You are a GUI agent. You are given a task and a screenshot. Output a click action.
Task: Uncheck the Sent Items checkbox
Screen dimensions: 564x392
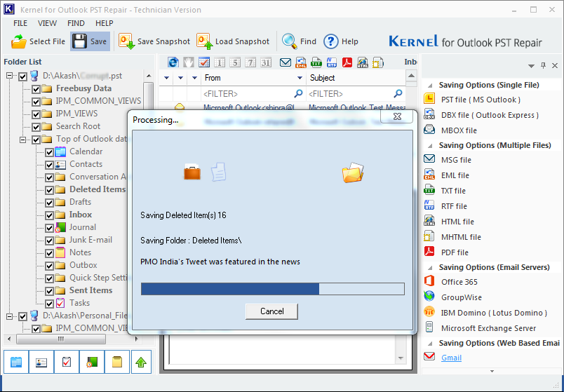pyautogui.click(x=49, y=290)
